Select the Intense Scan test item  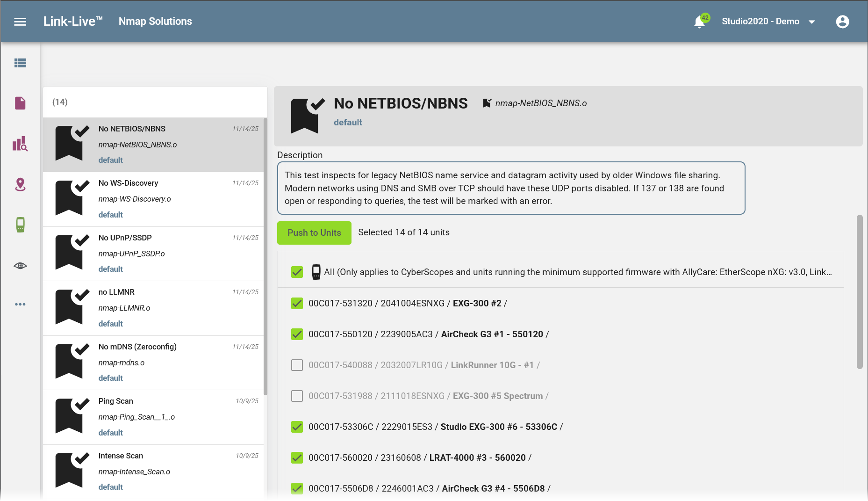[153, 472]
